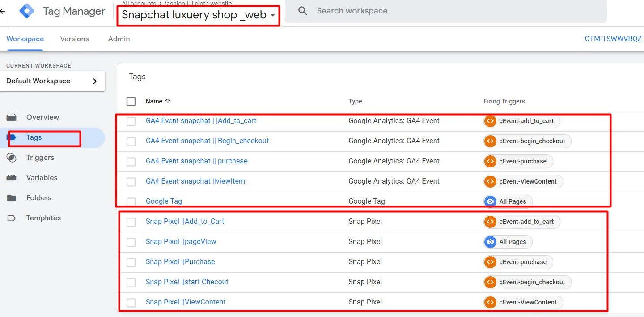Click the Tags sidebar icon
This screenshot has width=644, height=317.
click(12, 137)
